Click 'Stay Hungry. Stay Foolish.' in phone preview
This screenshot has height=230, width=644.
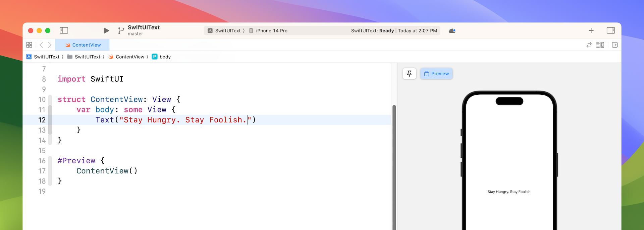click(509, 192)
